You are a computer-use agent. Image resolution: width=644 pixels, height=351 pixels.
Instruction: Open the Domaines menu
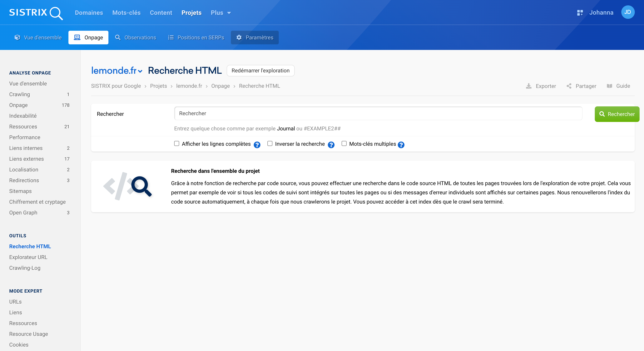pos(89,13)
